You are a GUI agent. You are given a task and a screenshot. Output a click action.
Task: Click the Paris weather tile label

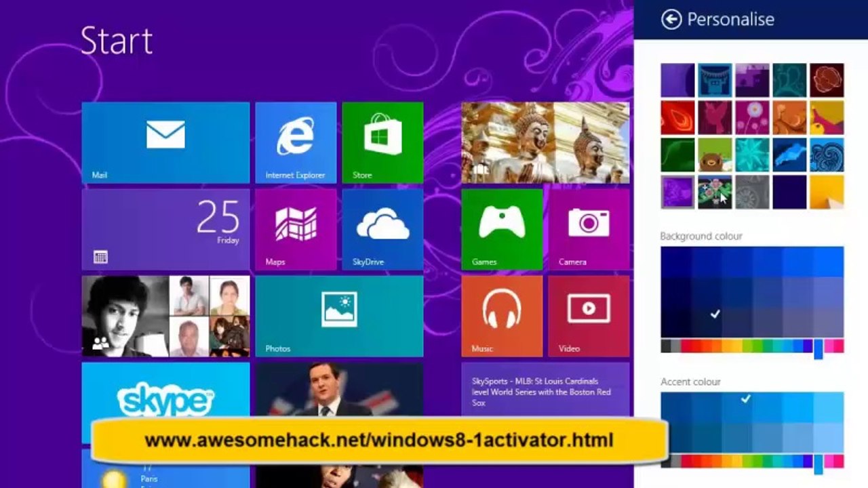[x=149, y=478]
